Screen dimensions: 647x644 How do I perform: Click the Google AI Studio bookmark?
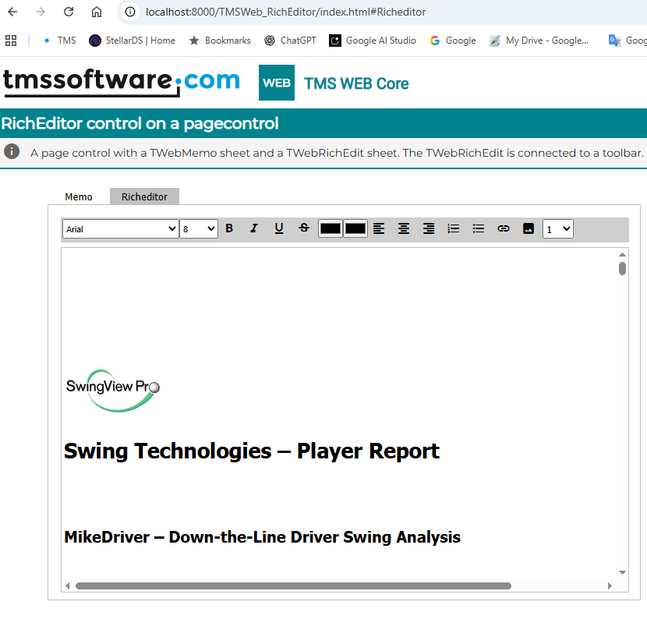click(x=373, y=41)
